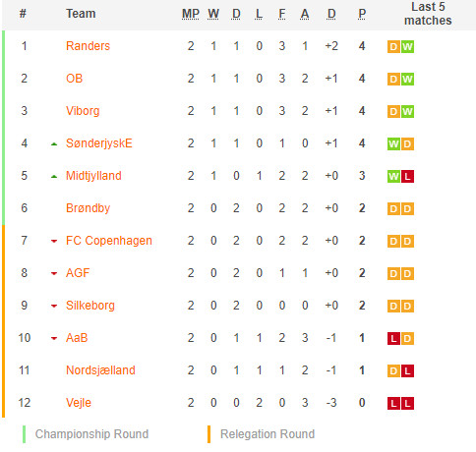
Task: Click Randers' green W result badge
Action: [x=407, y=46]
